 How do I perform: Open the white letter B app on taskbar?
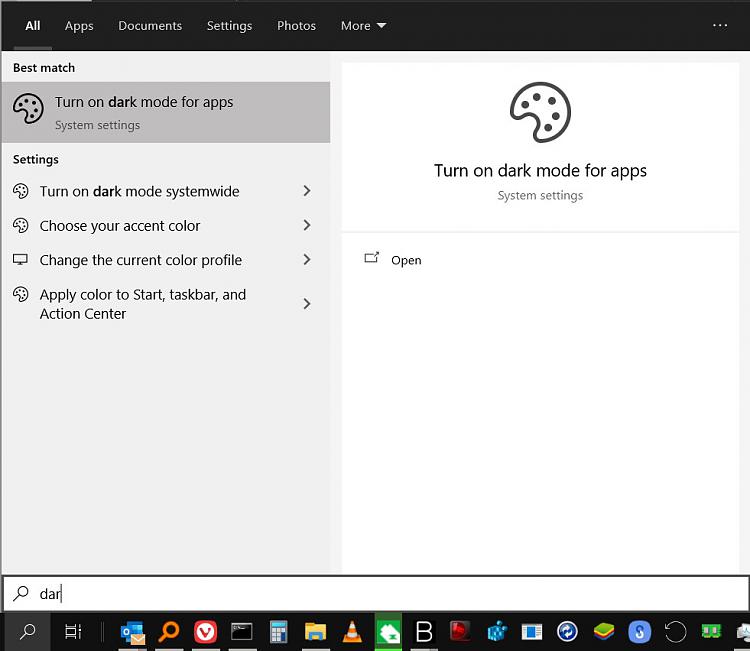424,632
